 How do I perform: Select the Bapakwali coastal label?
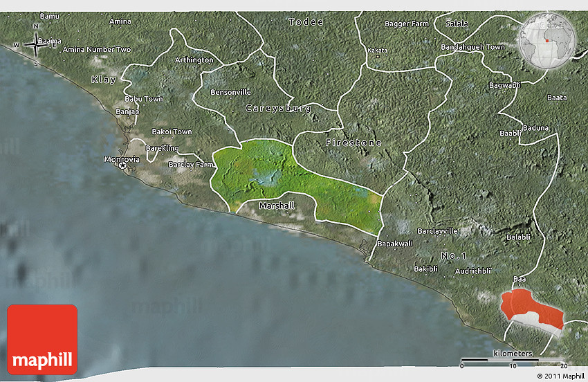[394, 244]
